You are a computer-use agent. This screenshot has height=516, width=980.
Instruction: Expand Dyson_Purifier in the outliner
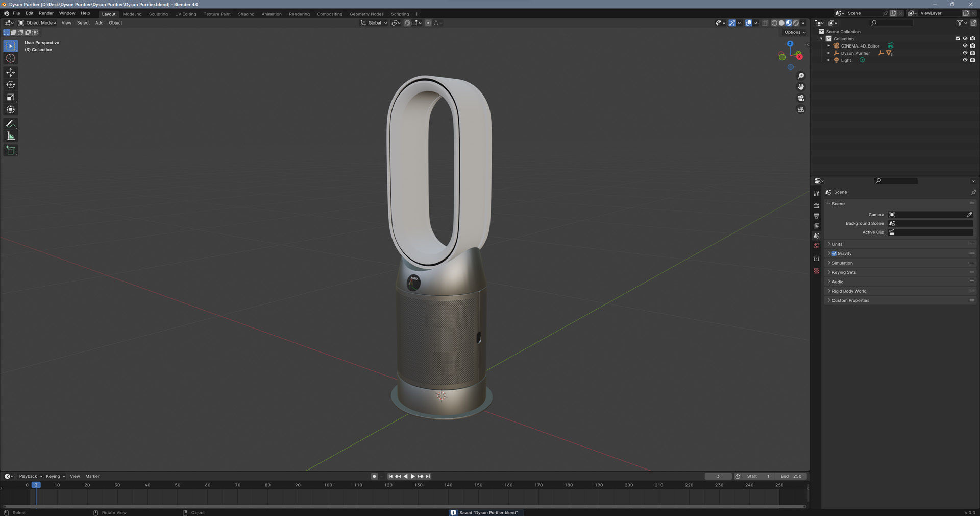828,53
